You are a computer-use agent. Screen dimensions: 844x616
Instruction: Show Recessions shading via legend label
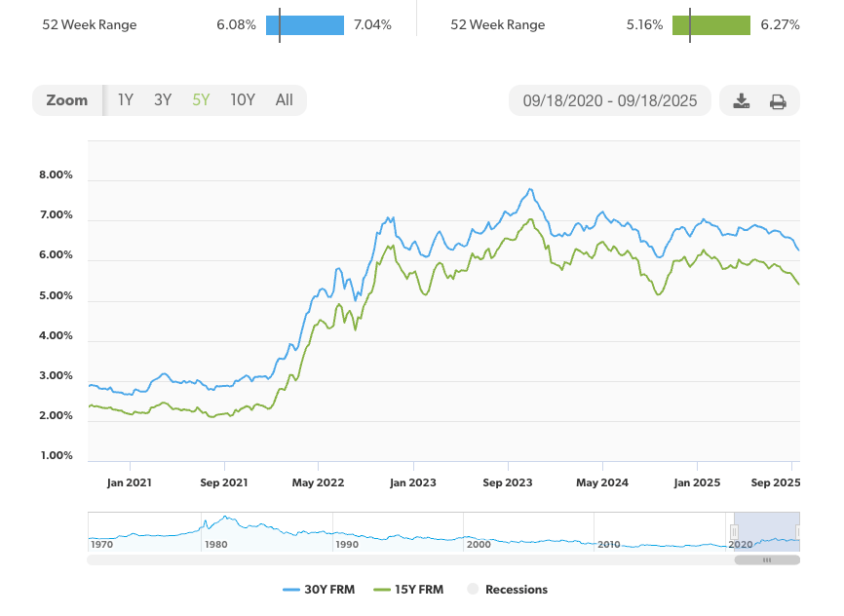[516, 590]
